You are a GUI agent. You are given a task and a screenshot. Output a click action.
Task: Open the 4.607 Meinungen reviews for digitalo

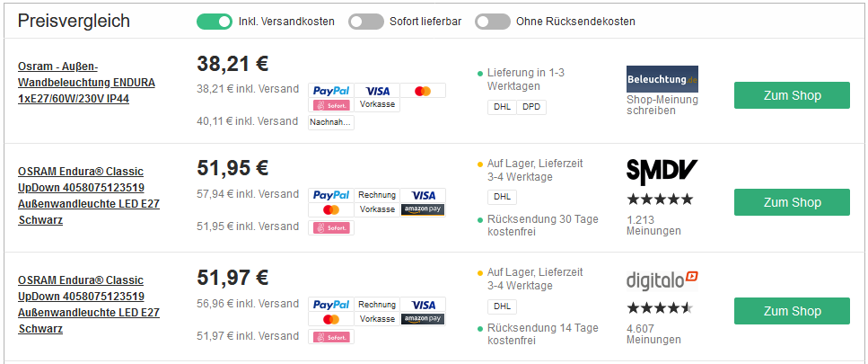[653, 333]
